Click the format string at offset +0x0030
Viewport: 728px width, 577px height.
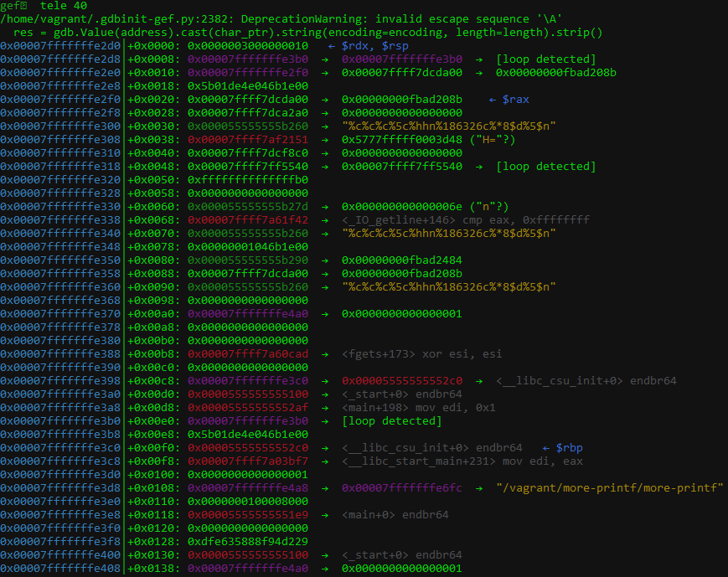(x=448, y=126)
